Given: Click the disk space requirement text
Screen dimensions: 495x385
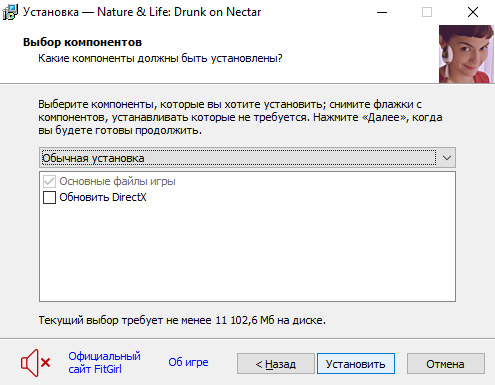Looking at the screenshot, I should [x=182, y=320].
